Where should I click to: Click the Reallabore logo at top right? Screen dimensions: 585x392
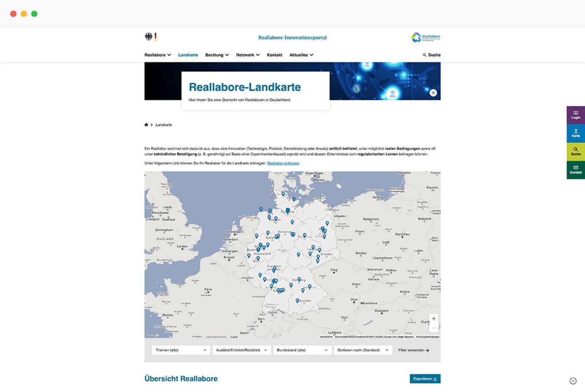[x=426, y=38]
